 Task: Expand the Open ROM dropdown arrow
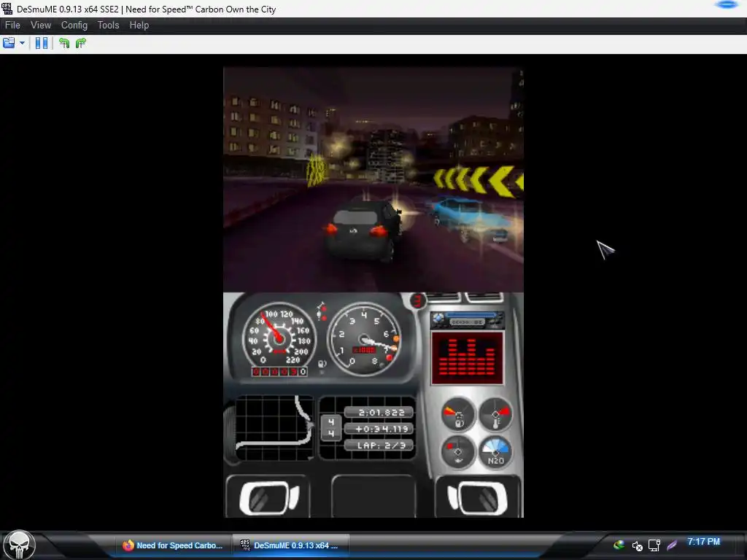(22, 43)
